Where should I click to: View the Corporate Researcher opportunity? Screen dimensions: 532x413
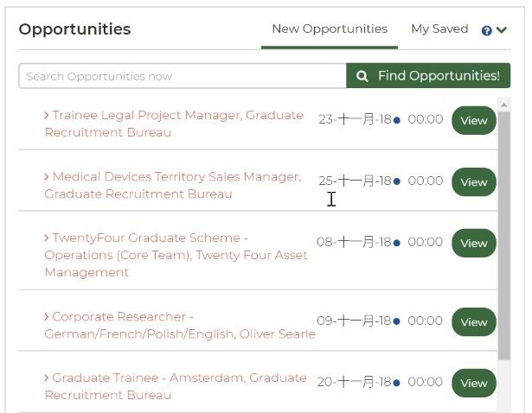(x=473, y=322)
